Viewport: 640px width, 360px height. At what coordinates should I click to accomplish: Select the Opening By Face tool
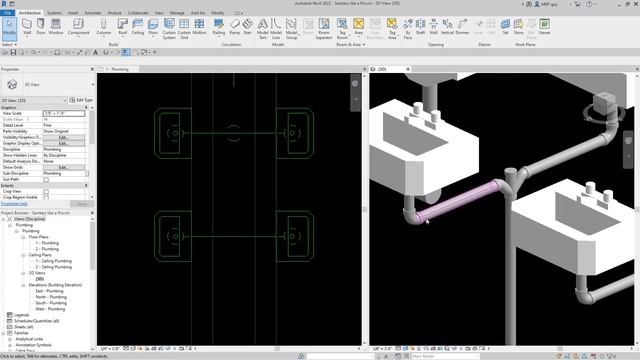408,29
